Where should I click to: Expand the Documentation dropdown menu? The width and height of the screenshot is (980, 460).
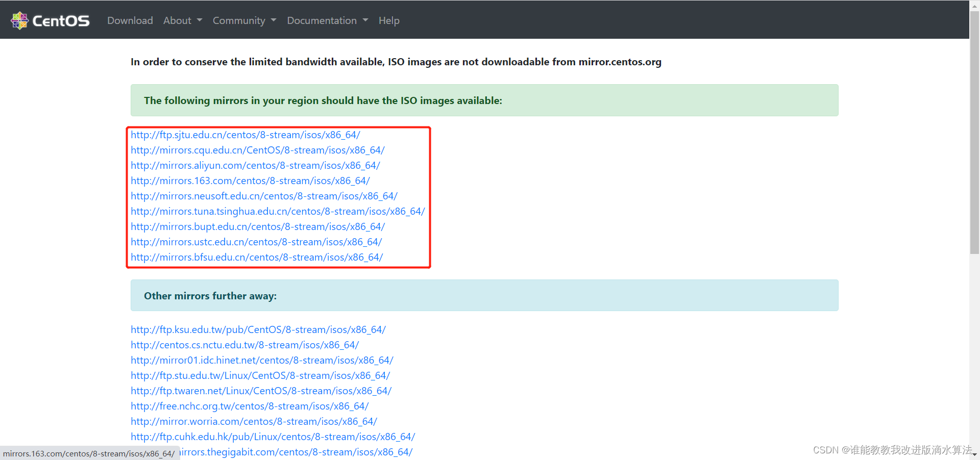pyautogui.click(x=327, y=20)
